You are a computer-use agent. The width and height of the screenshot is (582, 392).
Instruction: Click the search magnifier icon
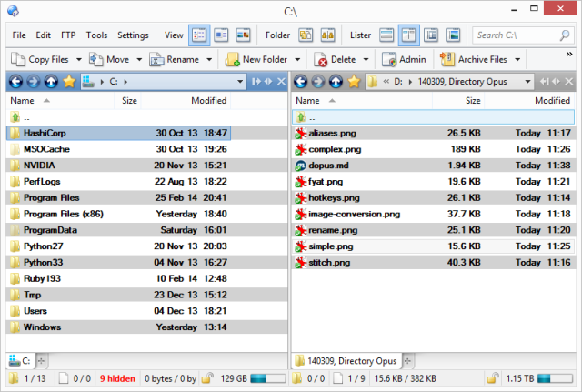tap(565, 35)
